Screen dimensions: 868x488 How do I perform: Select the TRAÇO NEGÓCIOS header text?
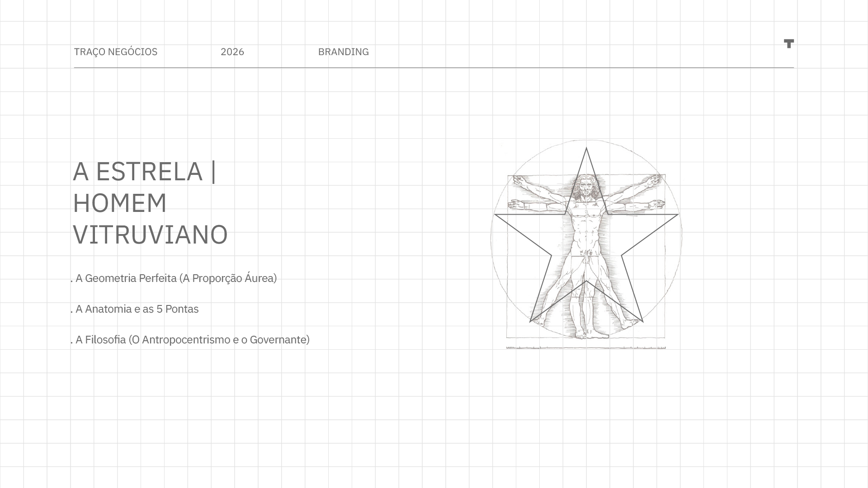pos(115,52)
